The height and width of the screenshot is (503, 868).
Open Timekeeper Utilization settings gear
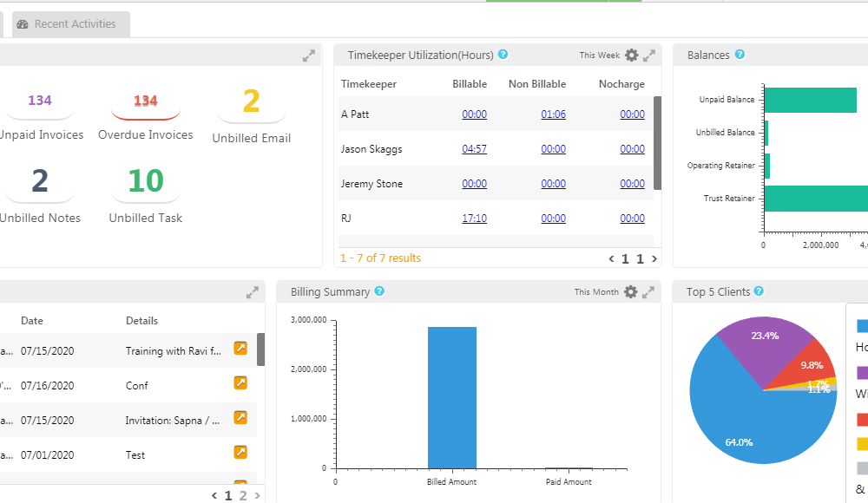coord(631,56)
